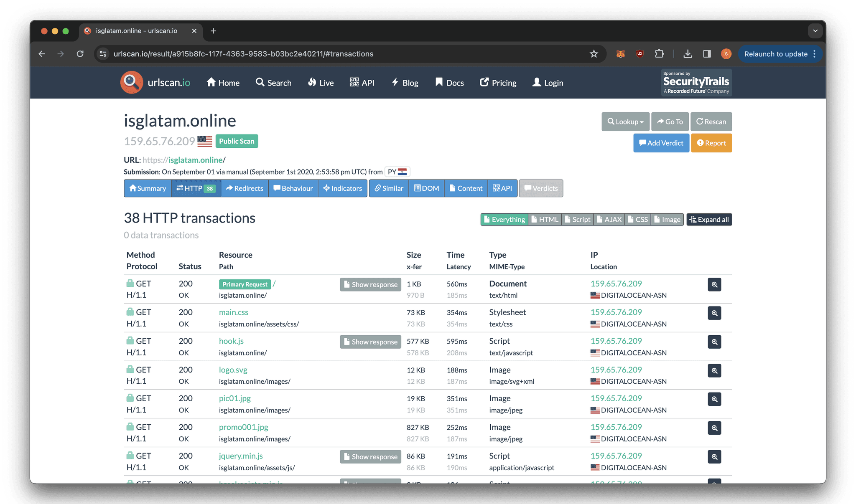Click the browser address bar
856x504 pixels.
pyautogui.click(x=343, y=54)
